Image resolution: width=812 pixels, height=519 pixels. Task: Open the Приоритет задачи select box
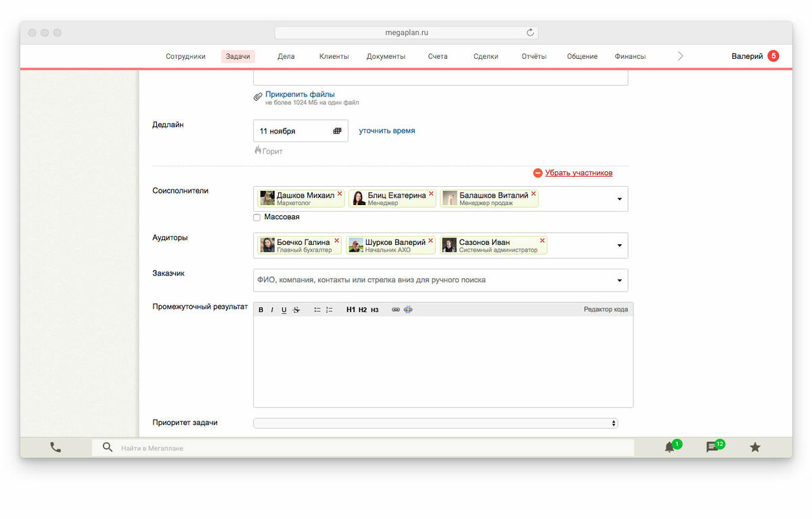[x=435, y=423]
